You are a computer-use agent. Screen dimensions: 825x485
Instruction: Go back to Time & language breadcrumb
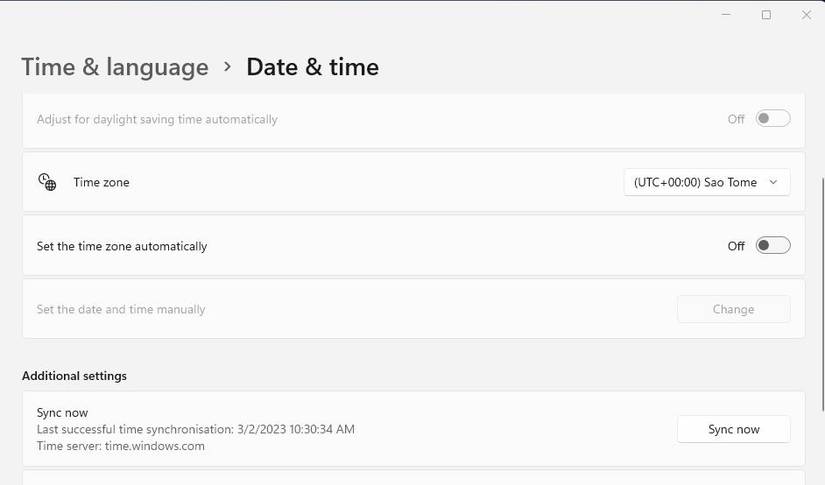pyautogui.click(x=115, y=67)
